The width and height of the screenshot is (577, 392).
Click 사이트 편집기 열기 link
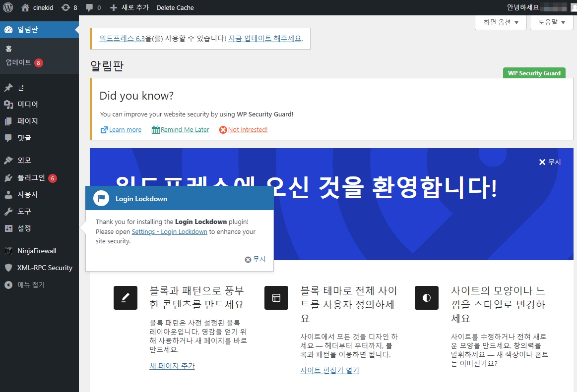click(329, 370)
